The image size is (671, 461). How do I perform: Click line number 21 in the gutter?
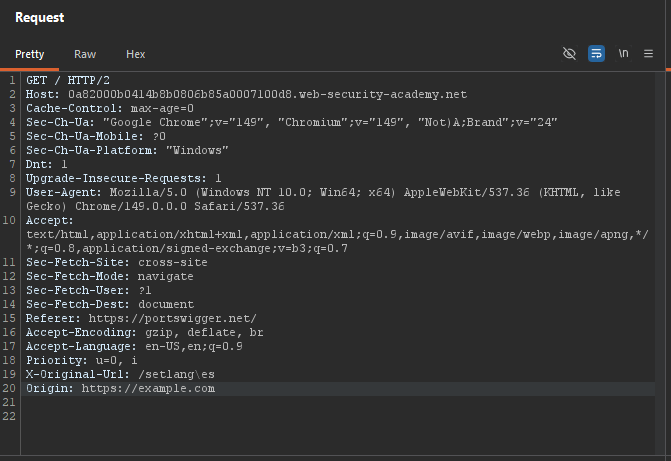click(9, 402)
